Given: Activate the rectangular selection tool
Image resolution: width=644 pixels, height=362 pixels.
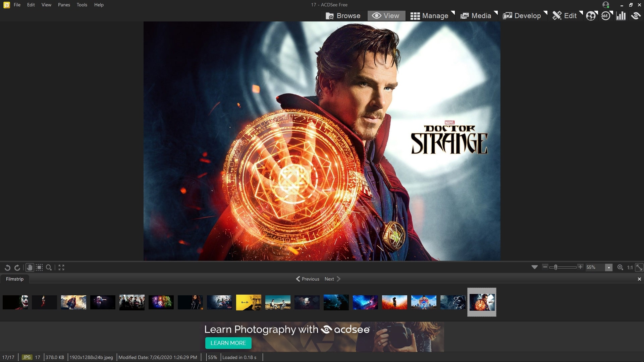Looking at the screenshot, I should (39, 267).
